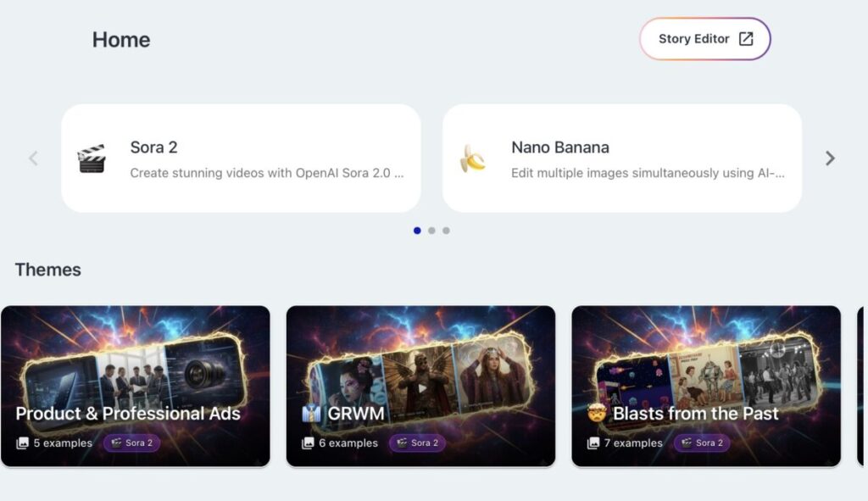Click the Sora 2 tag on Product Ads
Viewport: 868px width, 501px height.
[131, 443]
